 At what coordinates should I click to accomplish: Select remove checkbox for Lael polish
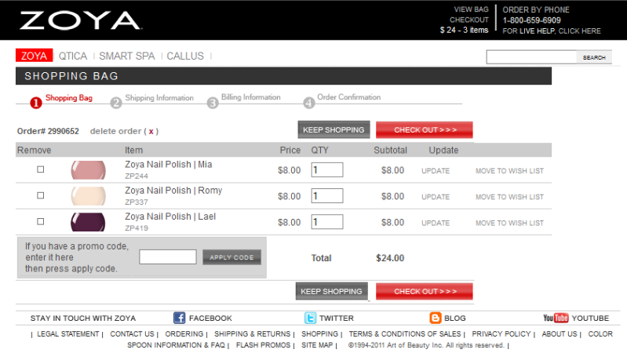[x=41, y=221]
